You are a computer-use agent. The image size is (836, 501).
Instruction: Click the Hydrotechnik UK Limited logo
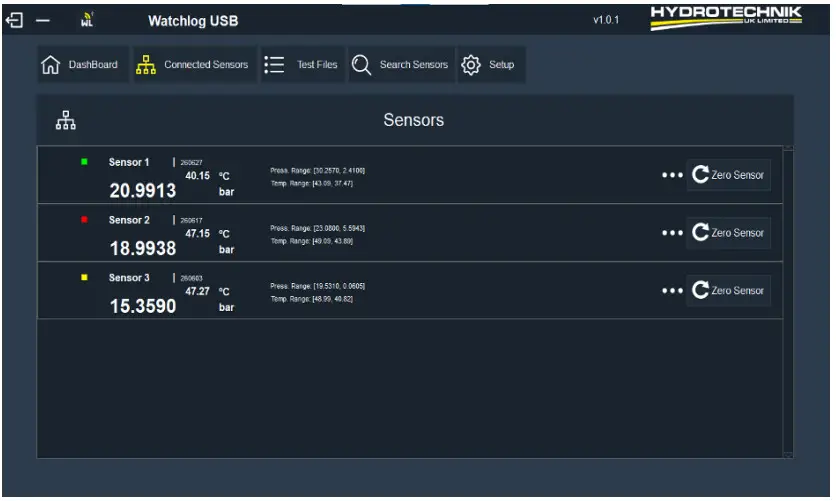[726, 18]
